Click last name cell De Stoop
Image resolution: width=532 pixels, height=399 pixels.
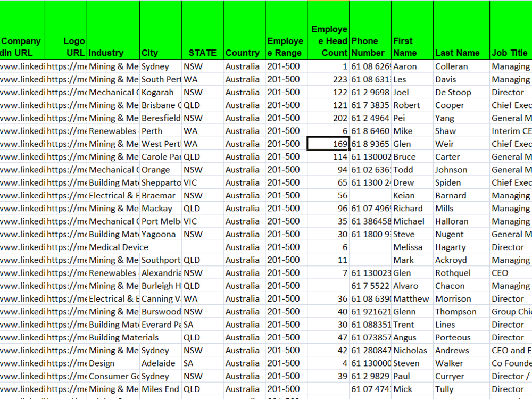(x=461, y=92)
